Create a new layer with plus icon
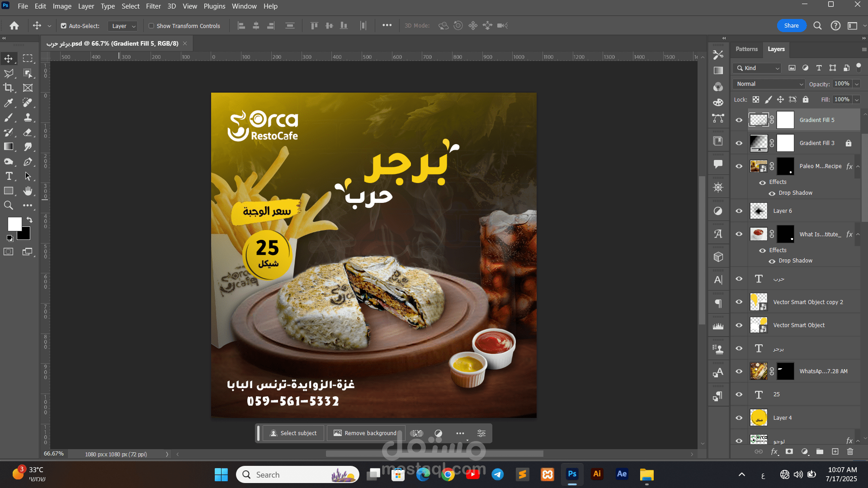This screenshot has height=488, width=868. (835, 451)
